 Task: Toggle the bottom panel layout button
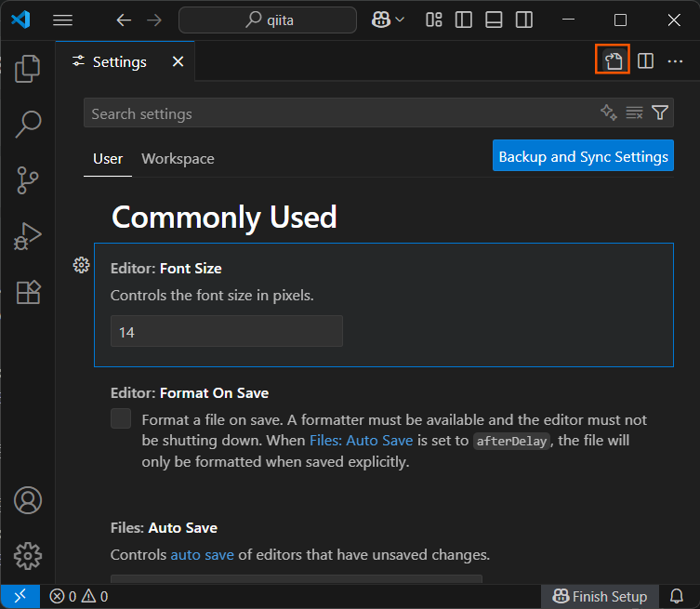pyautogui.click(x=494, y=20)
